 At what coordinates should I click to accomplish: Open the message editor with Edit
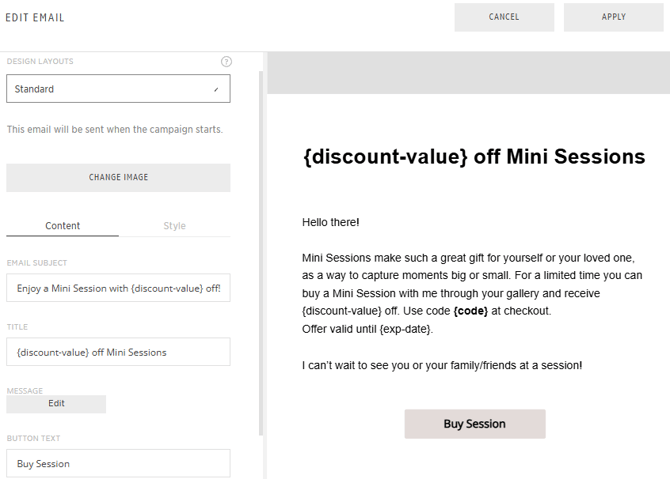click(x=56, y=404)
